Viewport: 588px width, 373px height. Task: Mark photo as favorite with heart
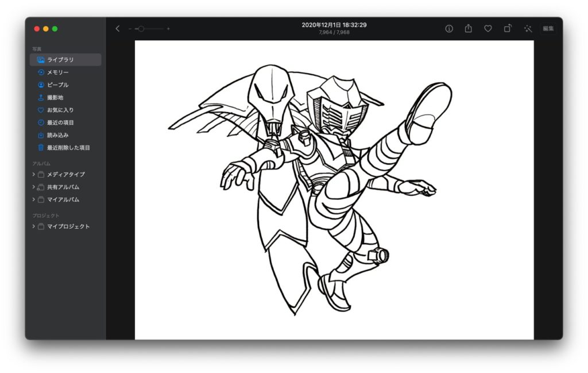[x=488, y=29]
